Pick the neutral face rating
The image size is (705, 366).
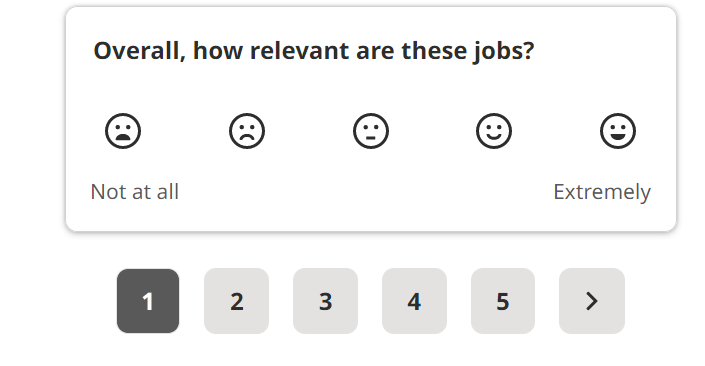pyautogui.click(x=370, y=131)
